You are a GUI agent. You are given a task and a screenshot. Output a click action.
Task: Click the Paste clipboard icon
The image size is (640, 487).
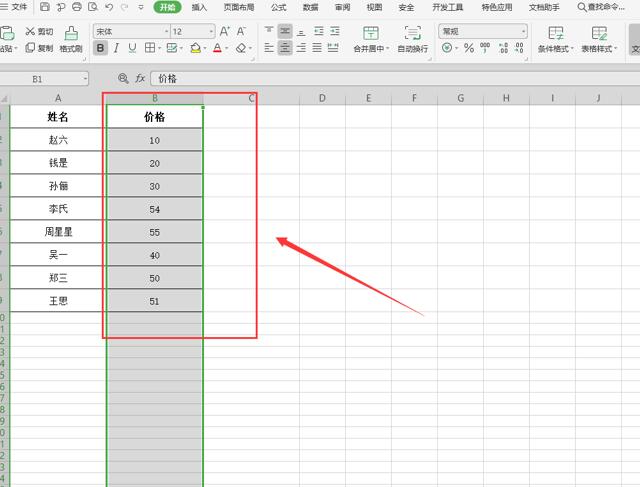tap(7, 33)
